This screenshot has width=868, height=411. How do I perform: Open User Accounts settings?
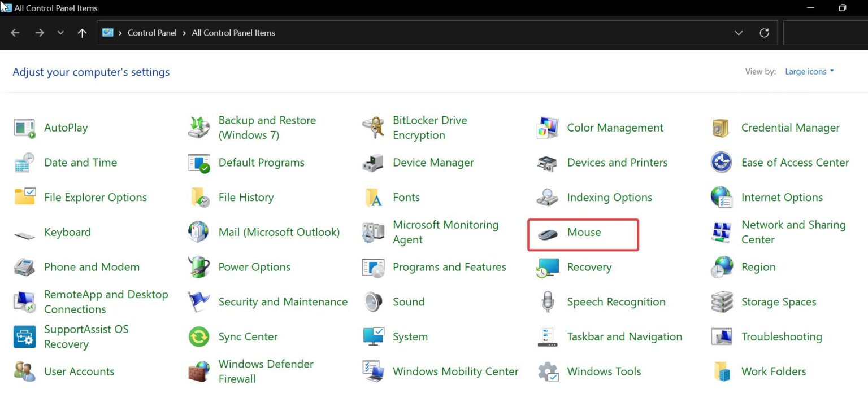click(79, 371)
